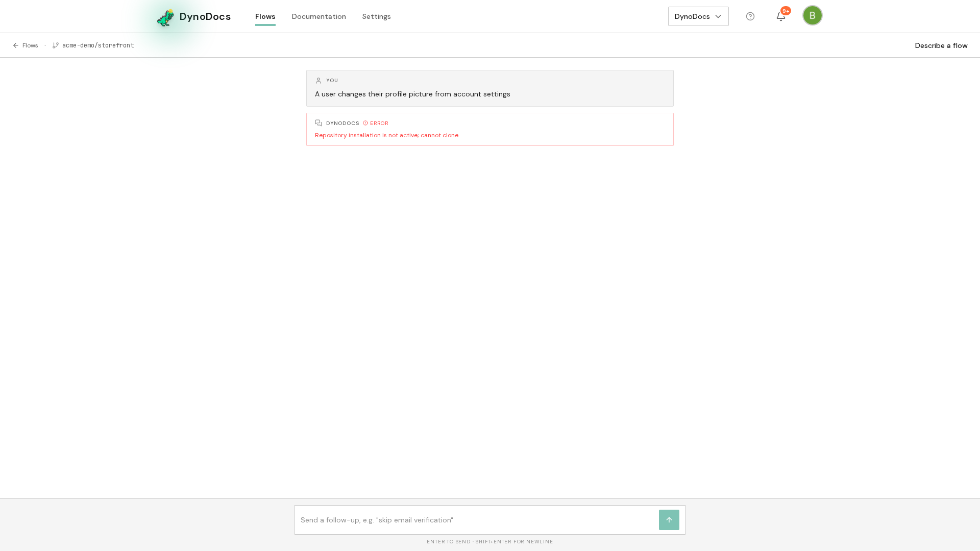Click the DYNODOCS responder label

[x=342, y=123]
